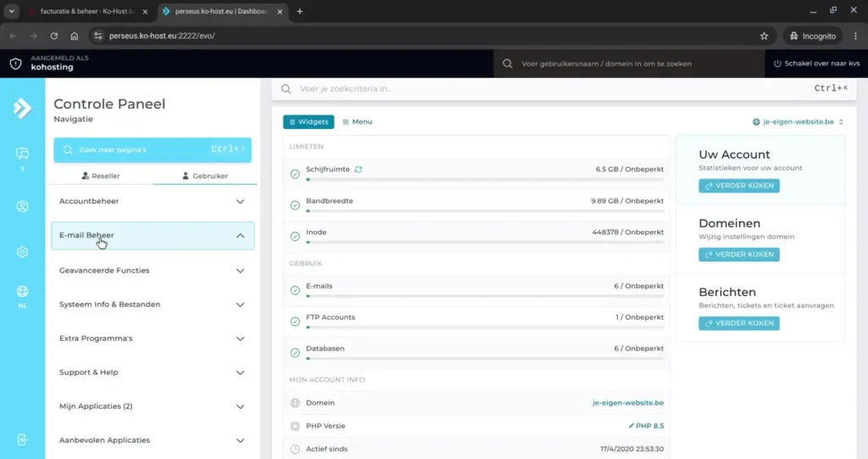Click the check status icon for Inode

point(295,236)
